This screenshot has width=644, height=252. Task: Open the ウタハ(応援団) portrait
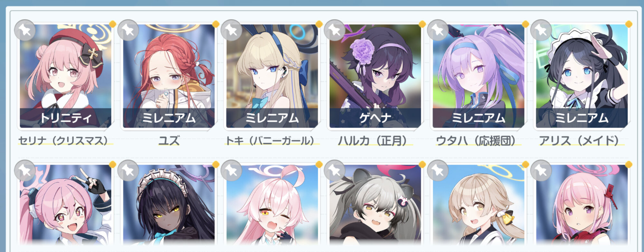pyautogui.click(x=478, y=76)
